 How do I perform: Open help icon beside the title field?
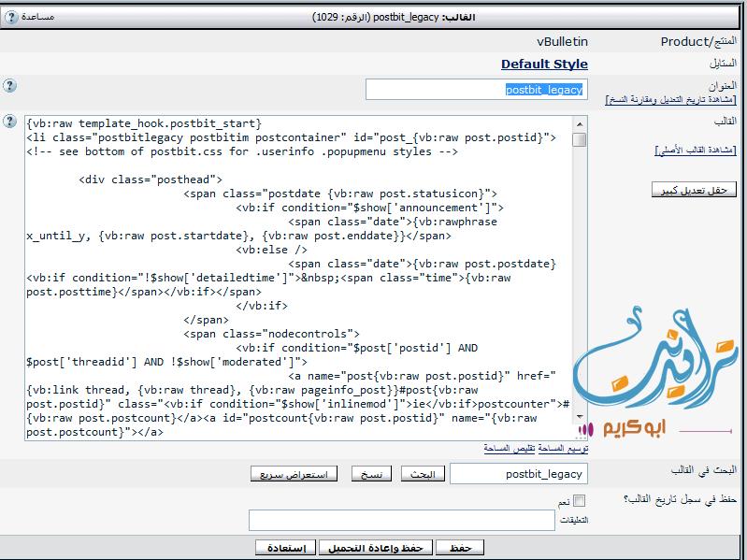9,86
